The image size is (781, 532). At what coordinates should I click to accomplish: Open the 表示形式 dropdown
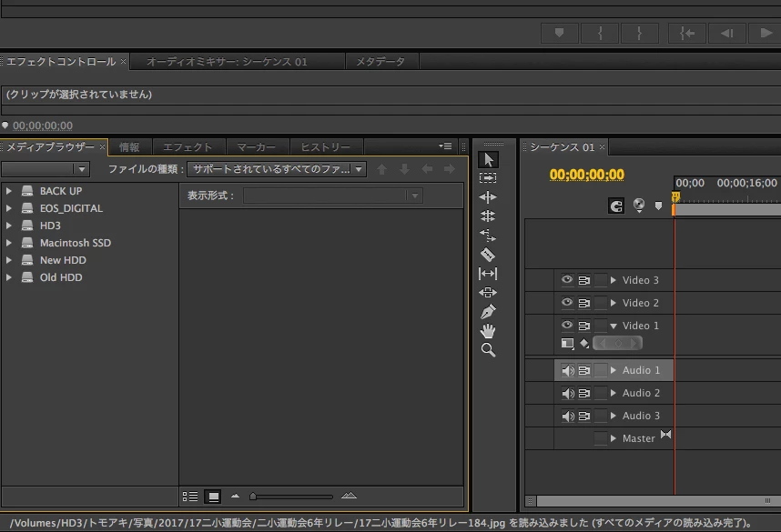333,196
